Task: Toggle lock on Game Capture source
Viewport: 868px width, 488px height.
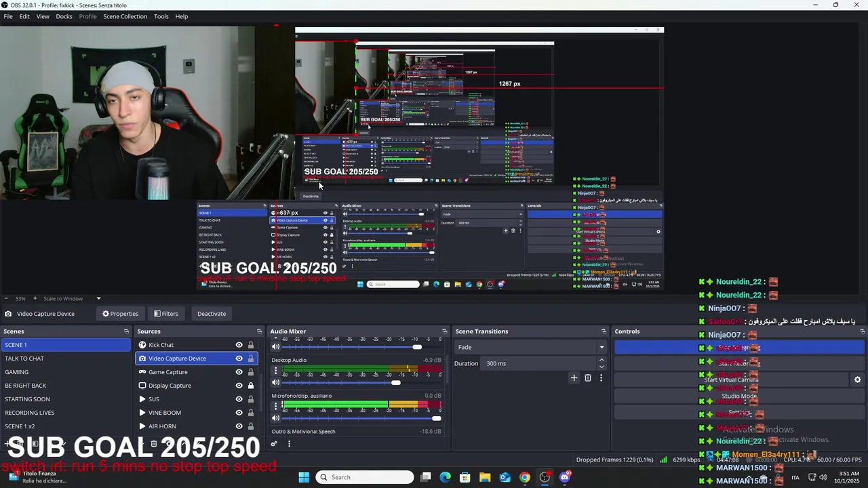Action: (250, 372)
